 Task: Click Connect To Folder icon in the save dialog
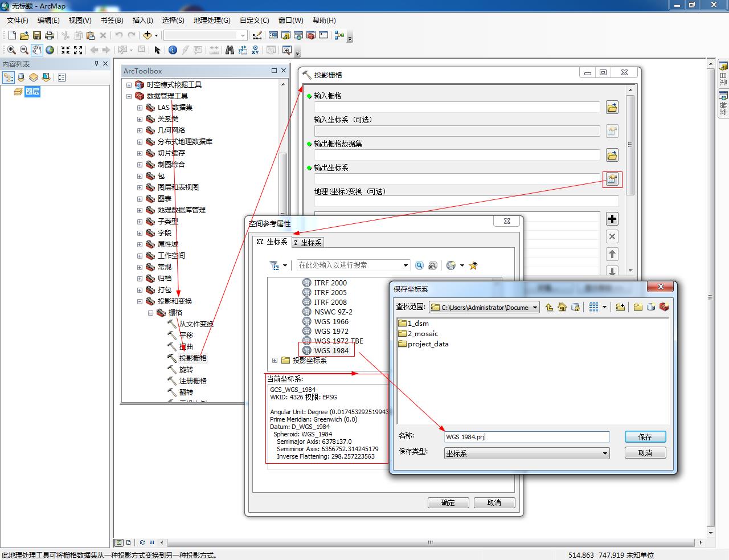[x=620, y=307]
